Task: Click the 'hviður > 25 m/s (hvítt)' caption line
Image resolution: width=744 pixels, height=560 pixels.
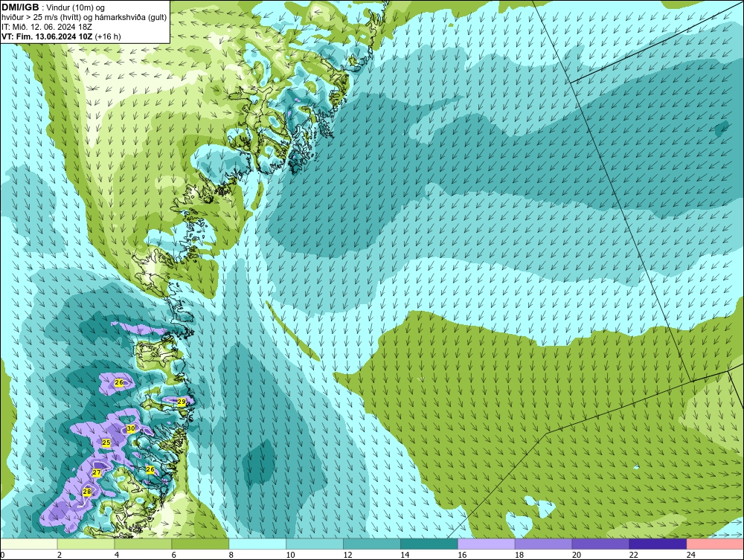Action: point(85,18)
